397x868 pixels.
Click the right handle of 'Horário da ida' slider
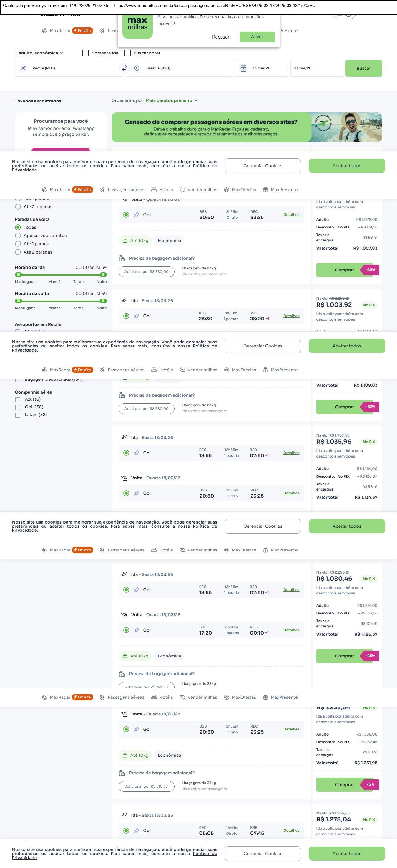click(x=103, y=275)
